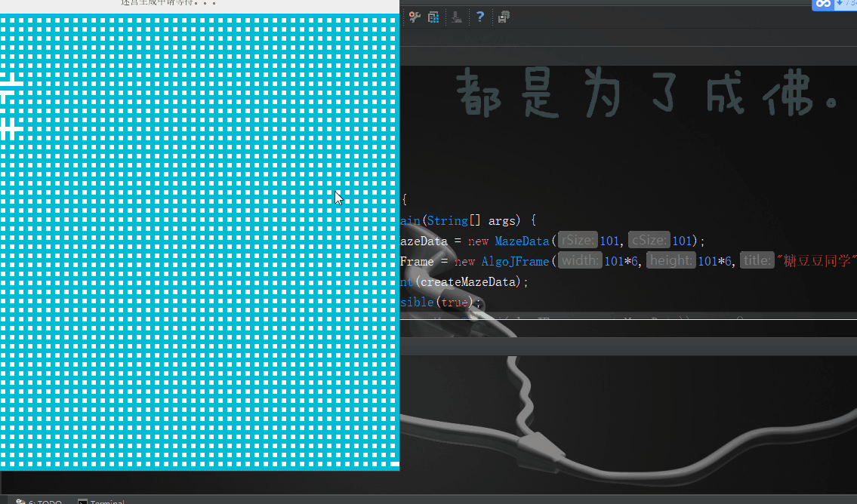Click the MazeData constructor name in the code
The image size is (857, 504).
(522, 241)
